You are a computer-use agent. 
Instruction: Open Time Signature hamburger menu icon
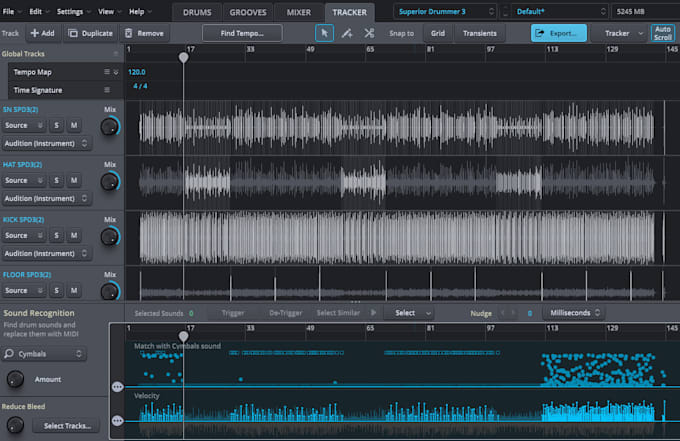[x=107, y=90]
